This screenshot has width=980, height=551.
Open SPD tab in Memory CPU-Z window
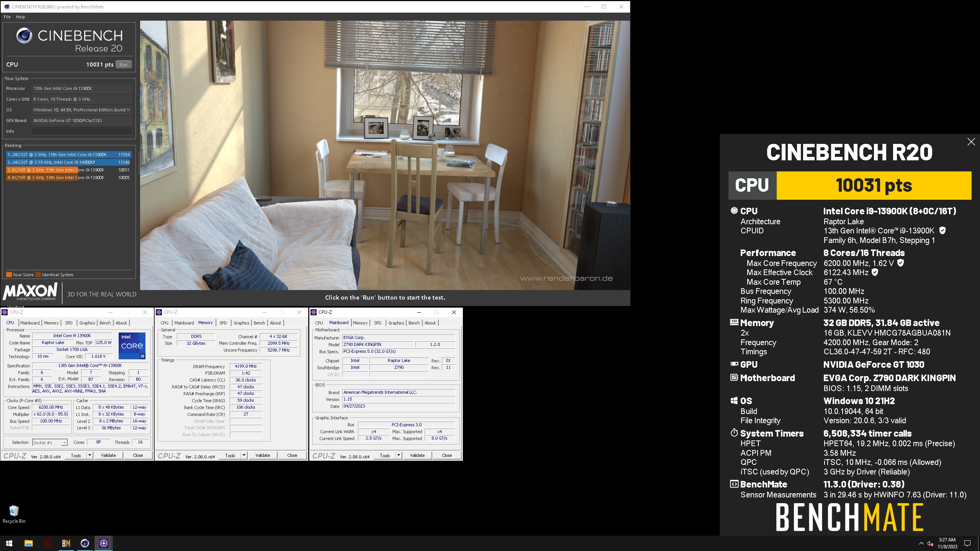pos(223,323)
